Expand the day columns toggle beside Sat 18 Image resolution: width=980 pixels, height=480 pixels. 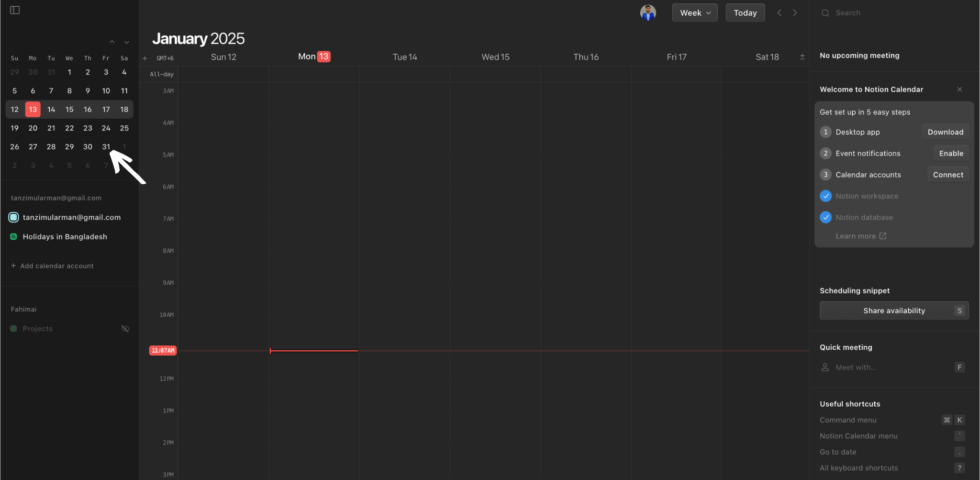802,58
